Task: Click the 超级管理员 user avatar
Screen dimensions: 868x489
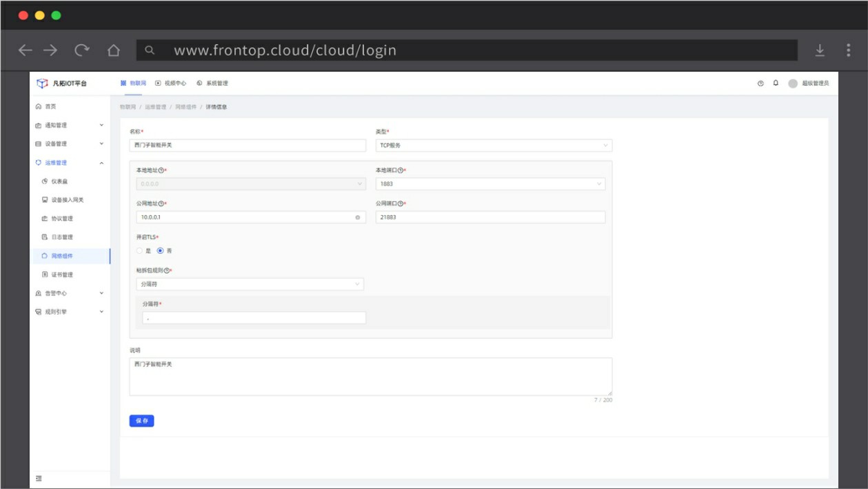Action: 793,83
